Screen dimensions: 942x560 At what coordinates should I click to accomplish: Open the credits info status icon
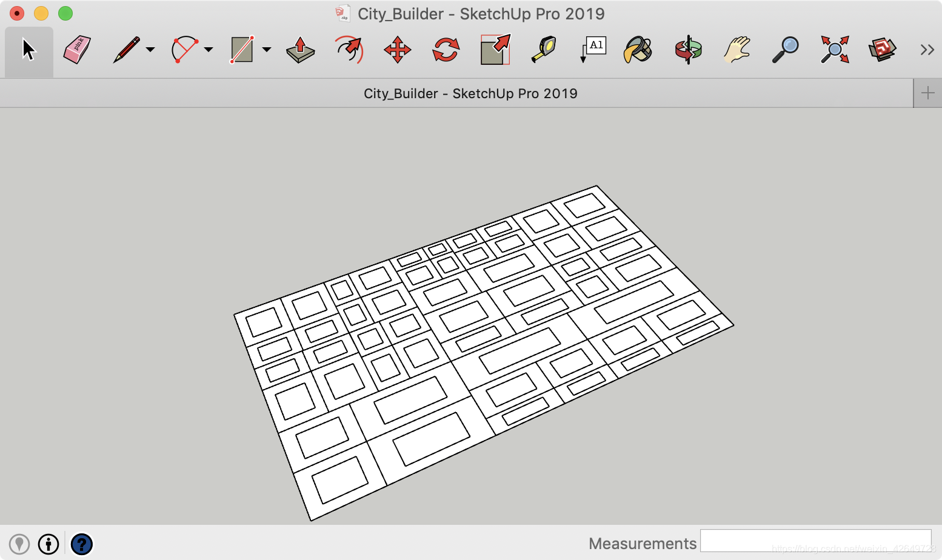pos(48,544)
